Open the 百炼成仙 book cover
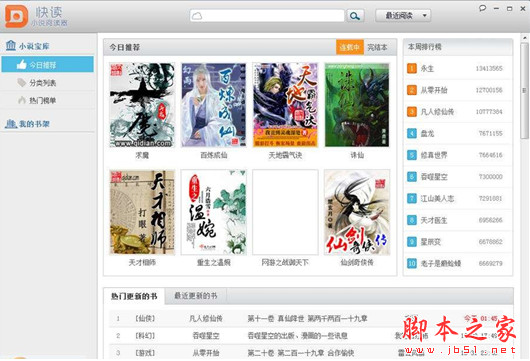Viewport: 530px width, 361px height. (214, 105)
